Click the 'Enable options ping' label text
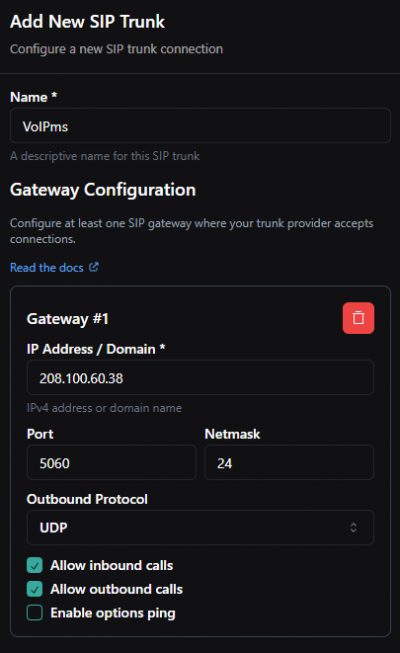400x653 pixels. click(x=113, y=613)
